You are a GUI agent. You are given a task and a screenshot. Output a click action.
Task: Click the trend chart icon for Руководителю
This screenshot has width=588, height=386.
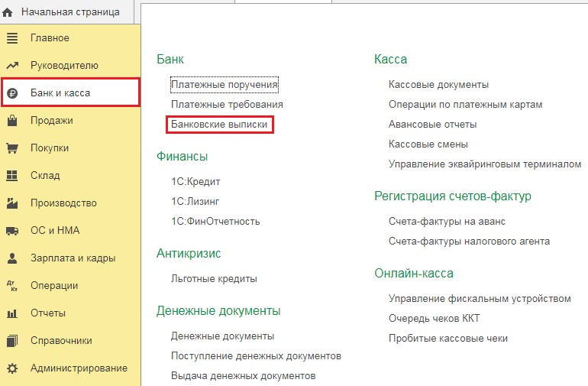(12, 66)
